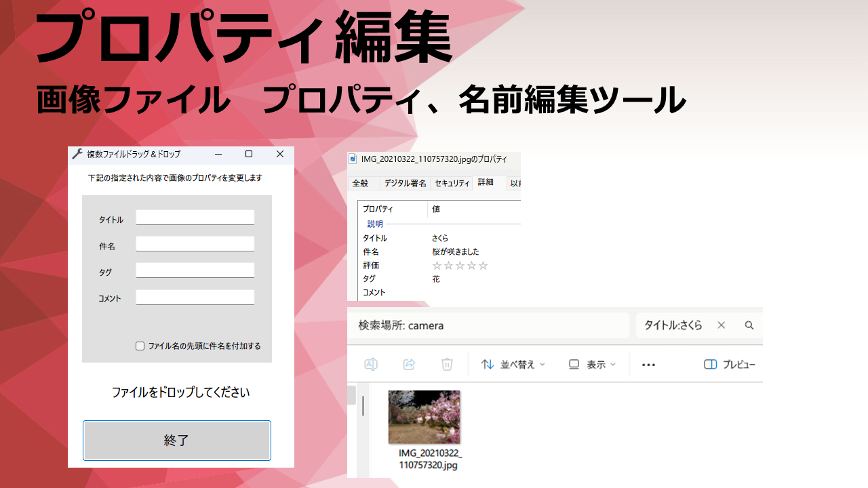Open the 並べ替え sort dropdown
The height and width of the screenshot is (488, 868).
[x=513, y=365]
